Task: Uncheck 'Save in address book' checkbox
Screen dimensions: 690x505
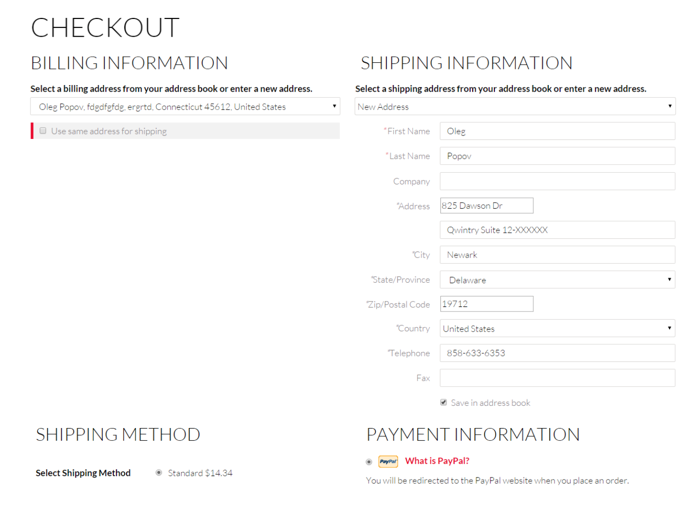Action: click(444, 403)
